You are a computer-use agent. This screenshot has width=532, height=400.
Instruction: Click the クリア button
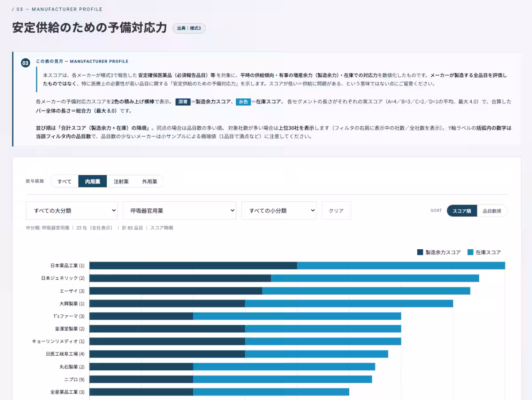[336, 211]
